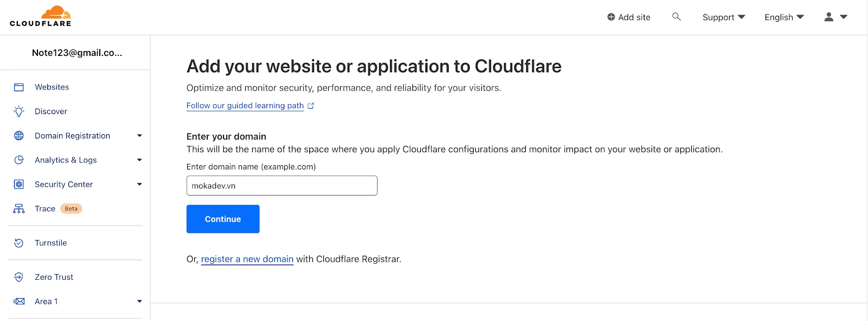
Task: Open Discover in the sidebar
Action: tap(51, 111)
